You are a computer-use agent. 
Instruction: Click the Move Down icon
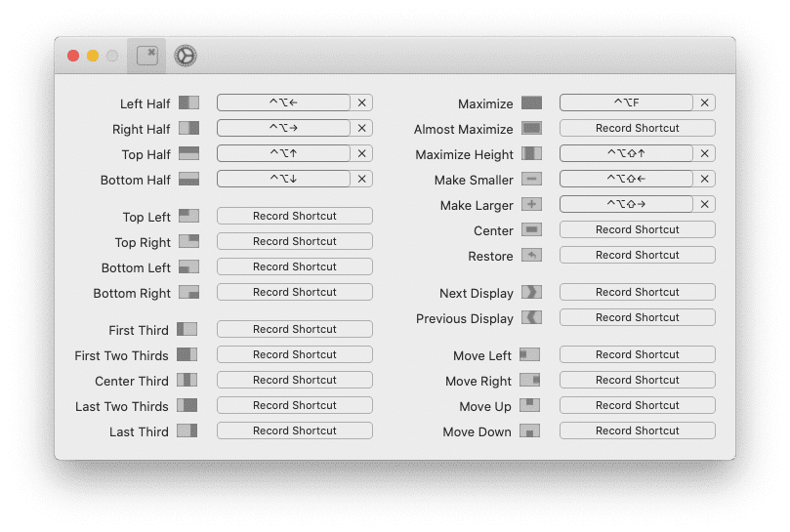pyautogui.click(x=529, y=430)
